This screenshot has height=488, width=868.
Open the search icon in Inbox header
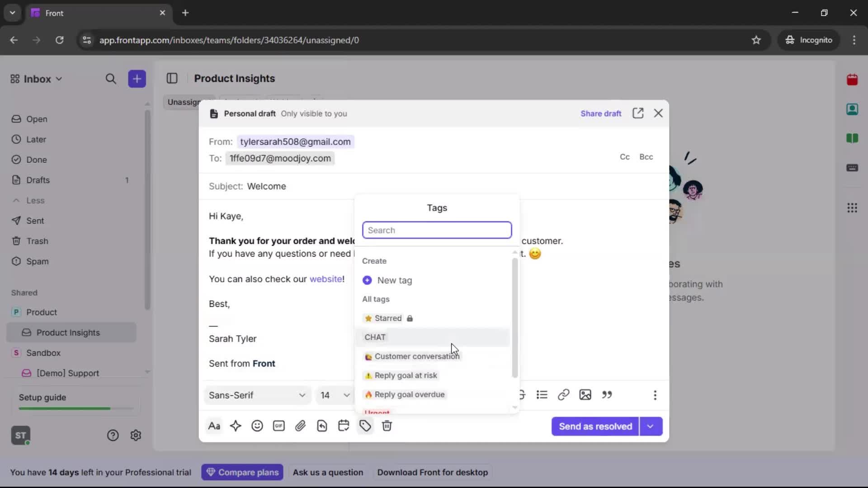(x=111, y=79)
